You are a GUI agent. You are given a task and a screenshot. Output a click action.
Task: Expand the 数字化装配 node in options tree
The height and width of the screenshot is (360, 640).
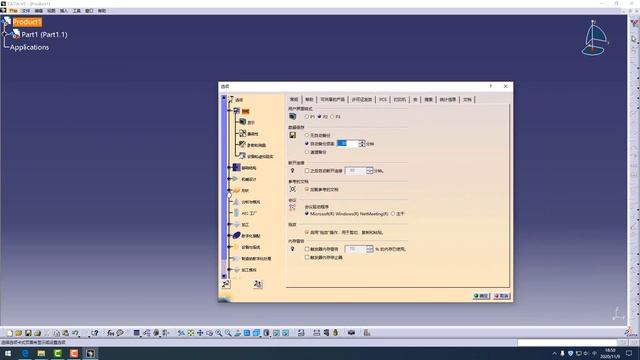229,236
